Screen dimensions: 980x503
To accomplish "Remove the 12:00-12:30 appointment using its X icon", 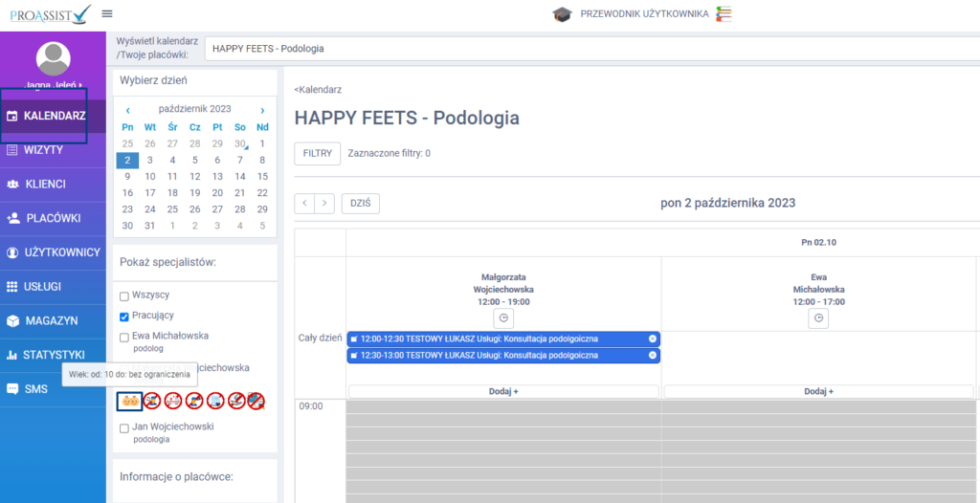I will point(653,339).
